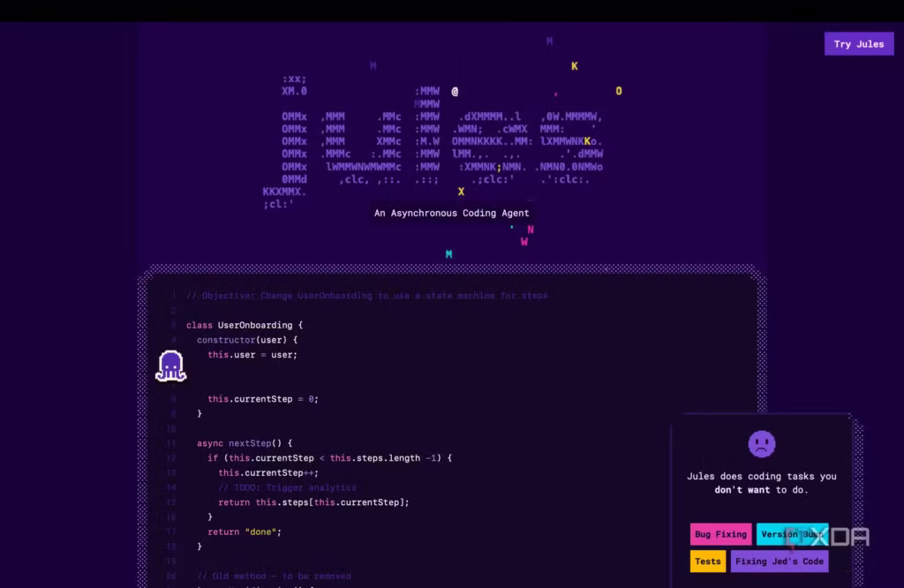Screen dimensions: 904x588
Task: Click the yellow X below the logo
Action: pos(461,192)
